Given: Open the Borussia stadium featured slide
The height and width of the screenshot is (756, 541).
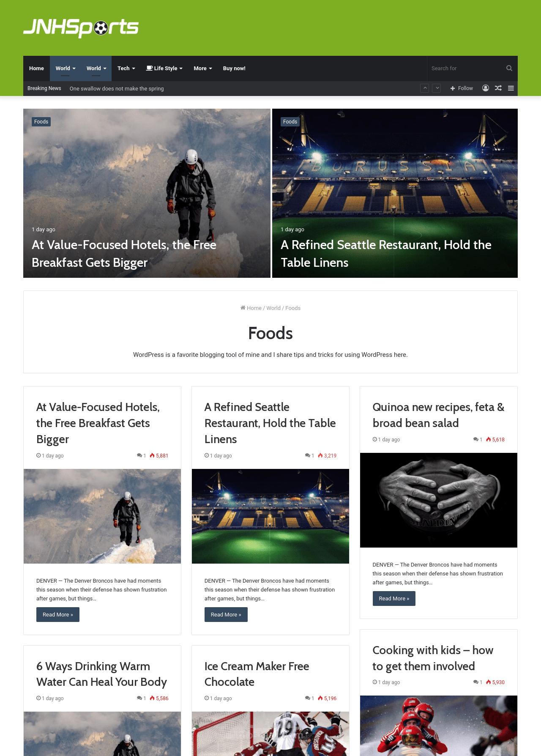Looking at the screenshot, I should click(395, 193).
